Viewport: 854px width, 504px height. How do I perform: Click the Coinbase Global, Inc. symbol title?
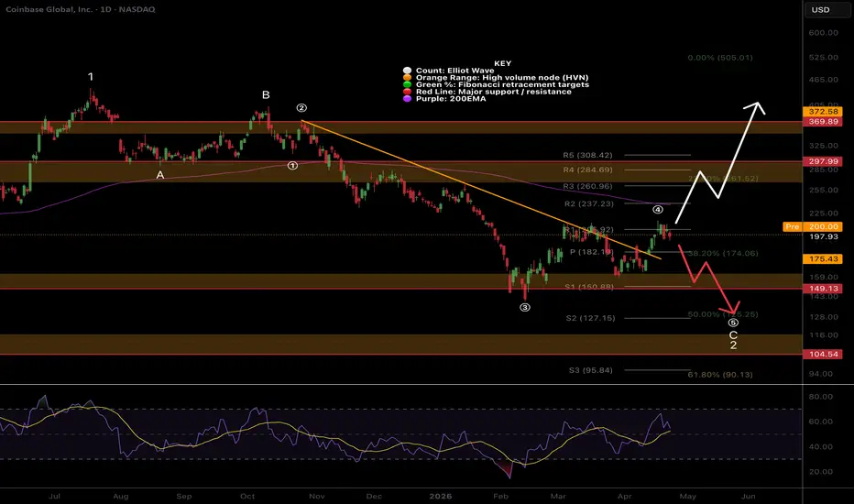pyautogui.click(x=49, y=9)
